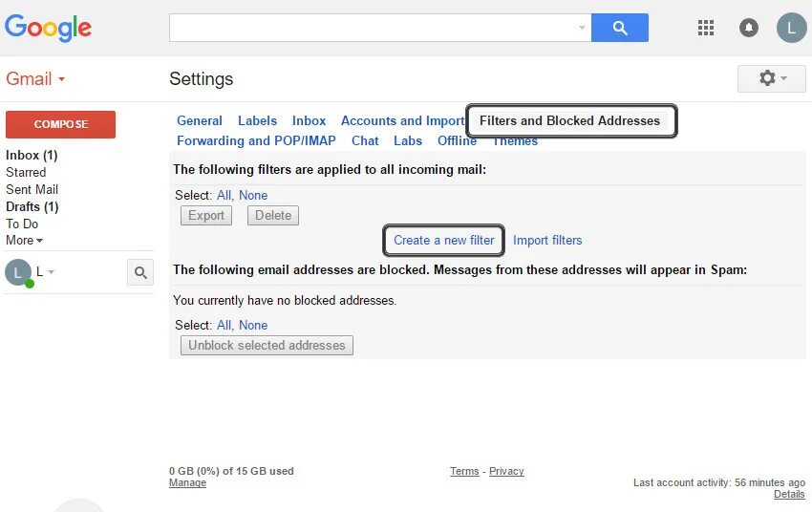
Task: Open the Terms link
Action: pyautogui.click(x=464, y=471)
